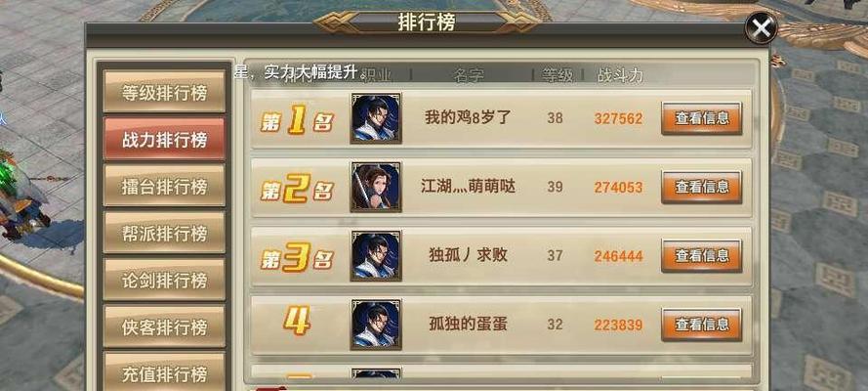Screen dimensions: 868x391
Task: Click the avatar of player 独孤丿求败
Action: tap(376, 255)
